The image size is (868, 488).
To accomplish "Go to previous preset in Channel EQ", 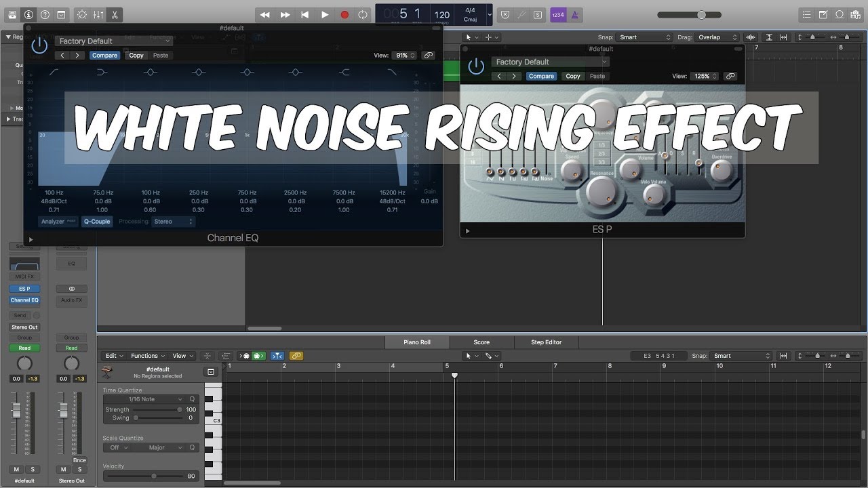I will pos(63,56).
